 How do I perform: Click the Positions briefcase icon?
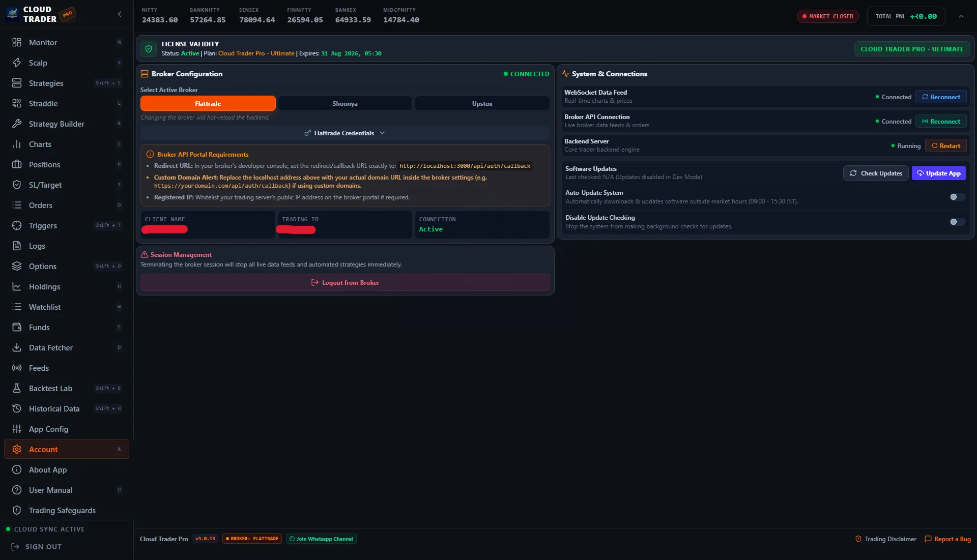point(17,164)
